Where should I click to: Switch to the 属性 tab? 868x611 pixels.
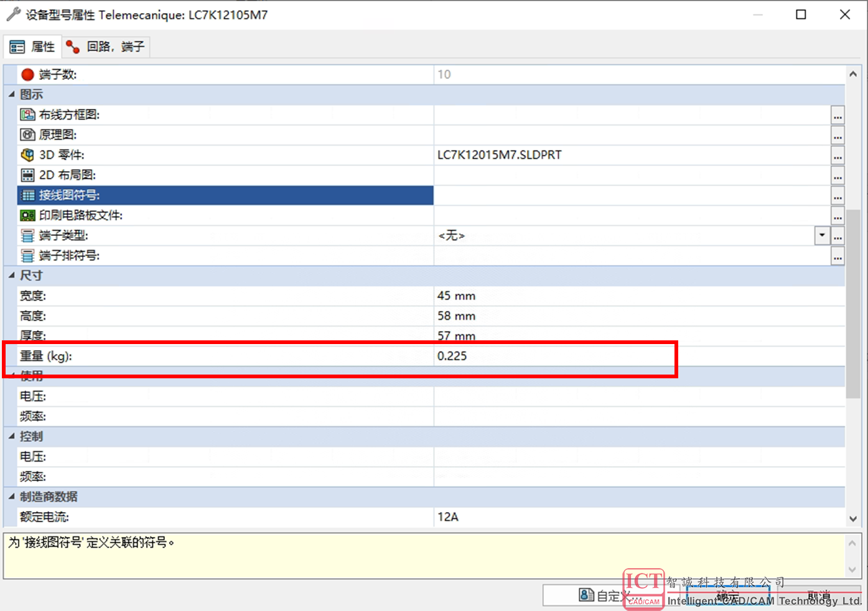(x=33, y=47)
